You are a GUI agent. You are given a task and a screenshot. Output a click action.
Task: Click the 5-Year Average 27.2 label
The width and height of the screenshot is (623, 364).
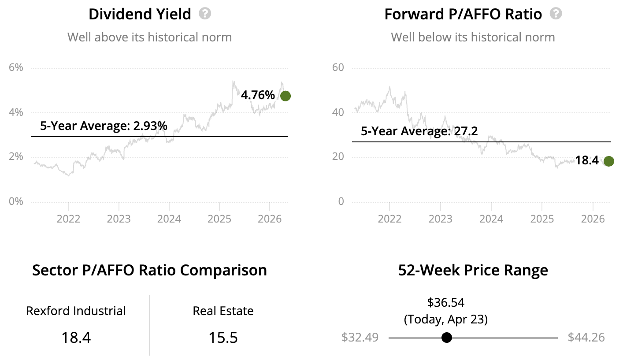[419, 131]
